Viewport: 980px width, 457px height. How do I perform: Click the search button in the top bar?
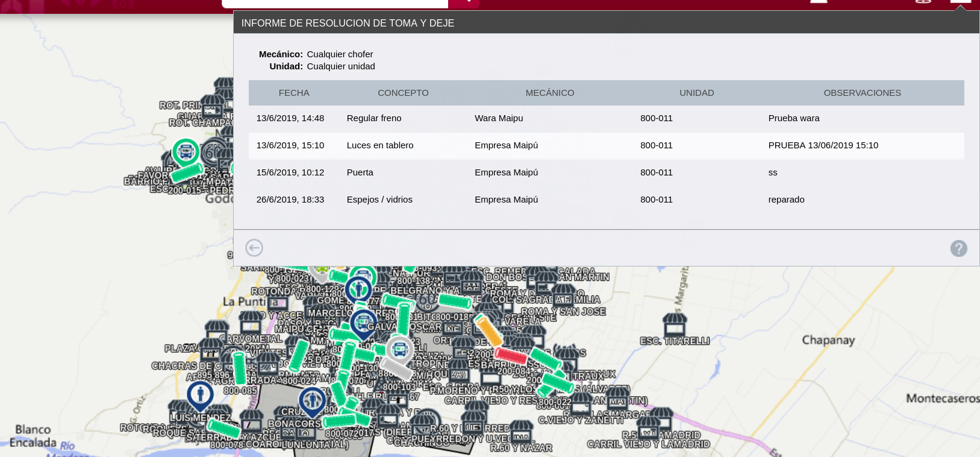[x=464, y=3]
